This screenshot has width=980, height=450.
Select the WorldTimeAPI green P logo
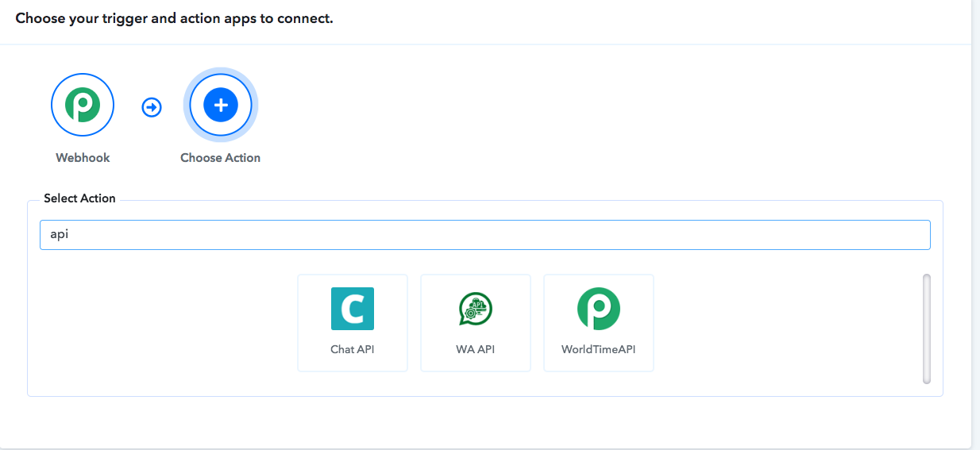598,309
